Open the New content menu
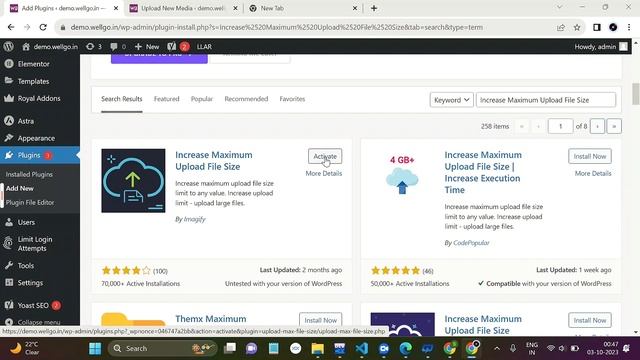 147,47
